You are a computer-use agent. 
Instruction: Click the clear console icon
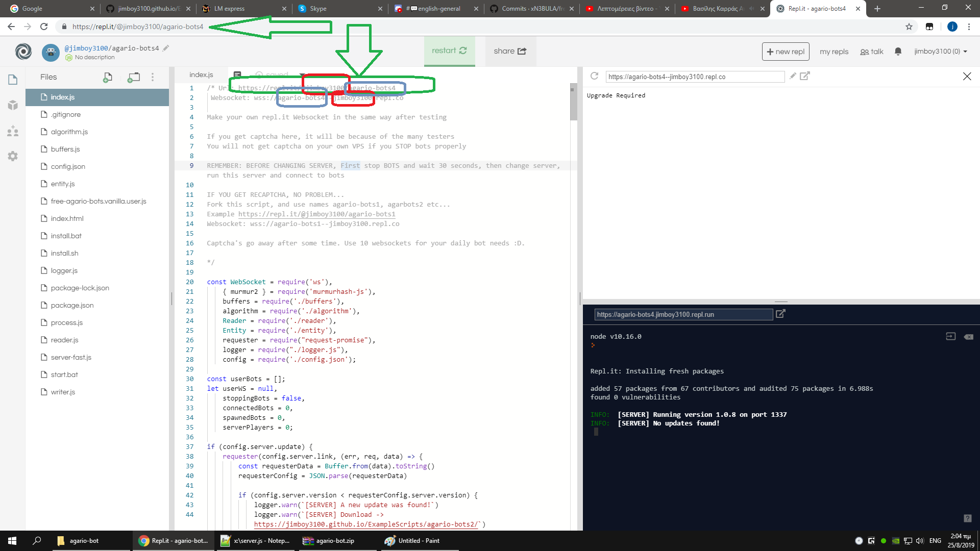tap(968, 337)
